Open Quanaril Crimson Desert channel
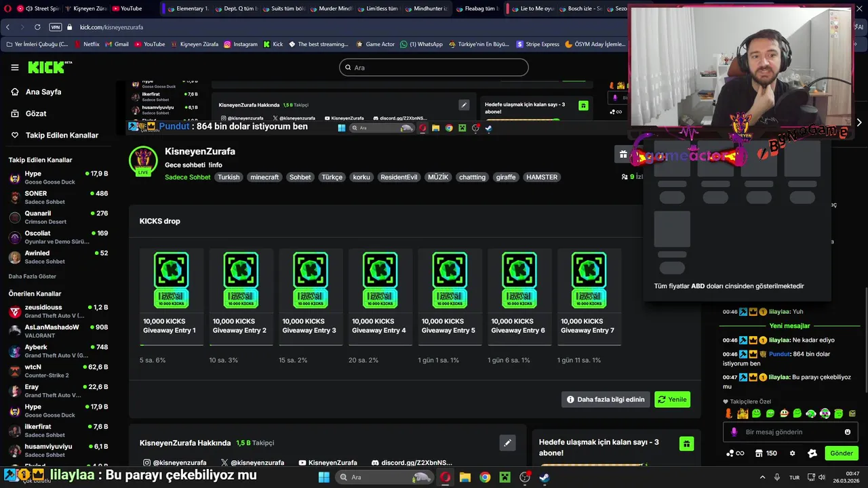Screen dimensions: 868x488 click(x=58, y=217)
